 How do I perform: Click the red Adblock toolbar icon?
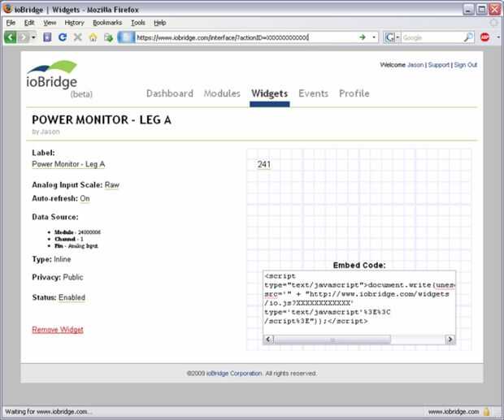[x=484, y=37]
